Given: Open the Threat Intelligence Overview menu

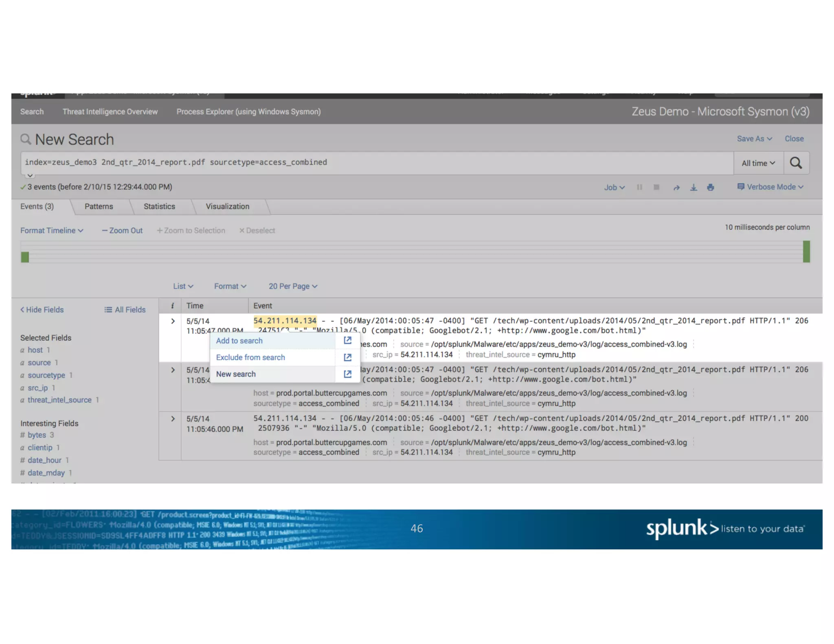Looking at the screenshot, I should [x=110, y=112].
